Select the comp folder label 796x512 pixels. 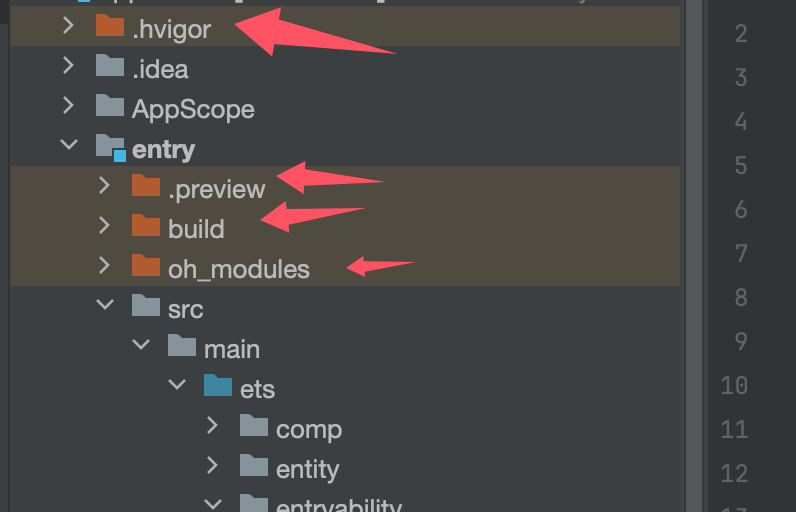[309, 430]
